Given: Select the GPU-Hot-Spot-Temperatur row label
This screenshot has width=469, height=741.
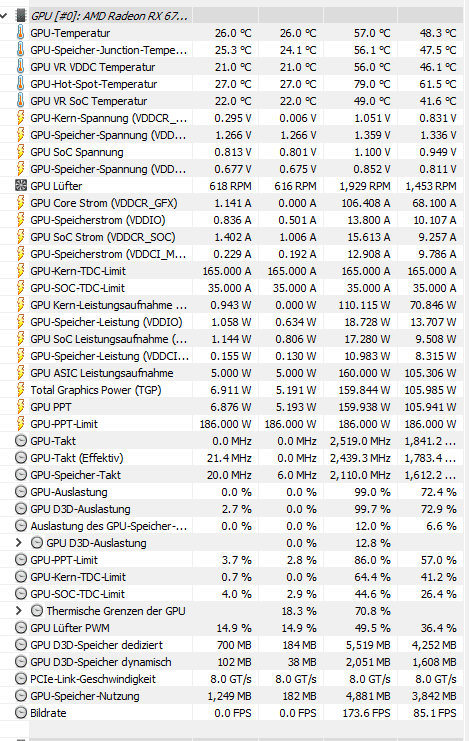Looking at the screenshot, I should [94, 84].
